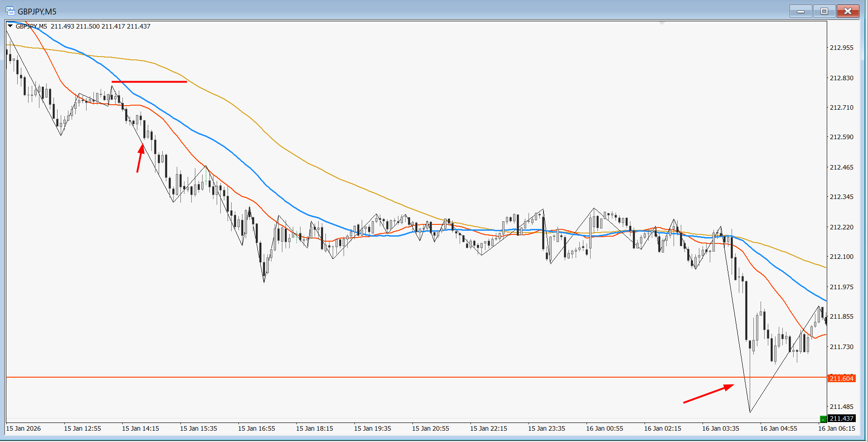Select the GBPJPY,M5 title bar text
Image resolution: width=868 pixels, height=442 pixels.
36,11
